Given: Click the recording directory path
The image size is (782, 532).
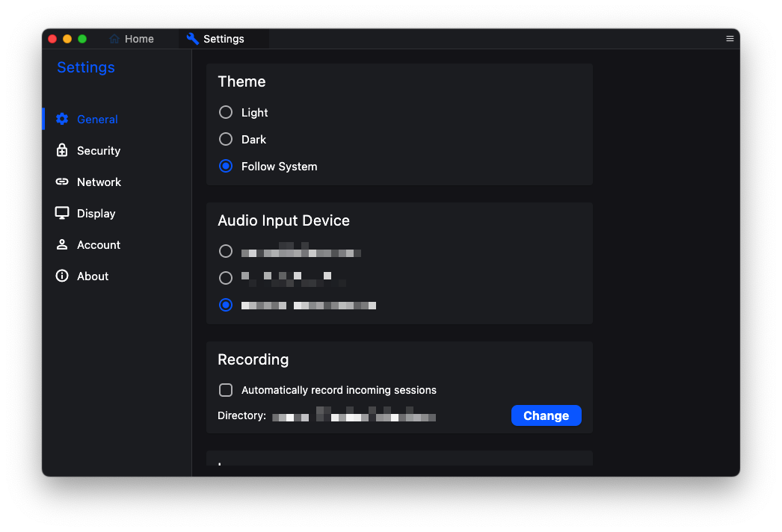Looking at the screenshot, I should click(x=355, y=416).
